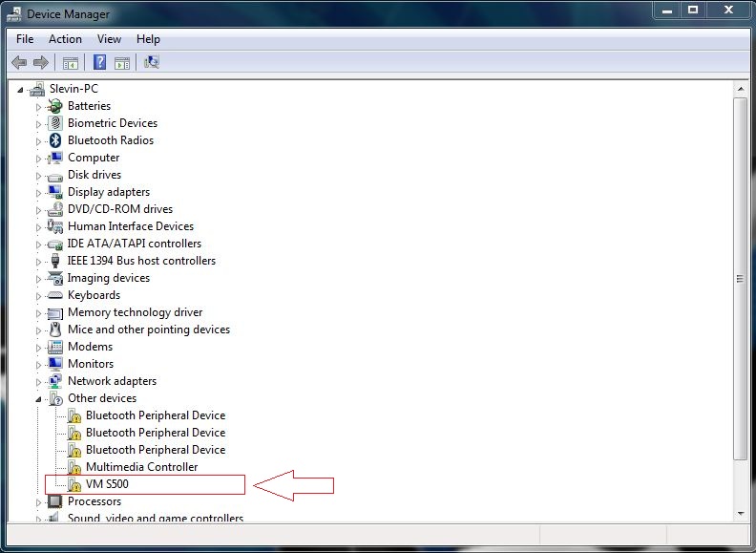Select the DVD/CD-ROM drives label
The image size is (756, 553).
120,209
